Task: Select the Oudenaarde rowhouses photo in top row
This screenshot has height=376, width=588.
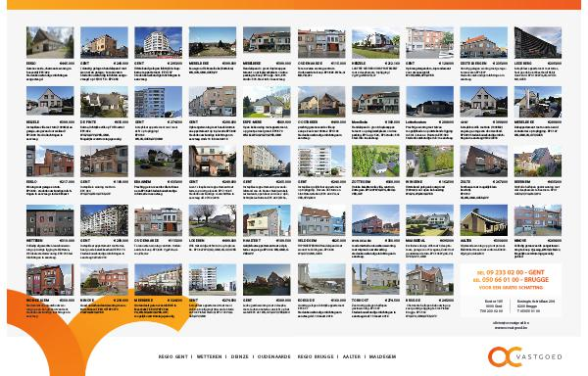Action: coord(321,42)
